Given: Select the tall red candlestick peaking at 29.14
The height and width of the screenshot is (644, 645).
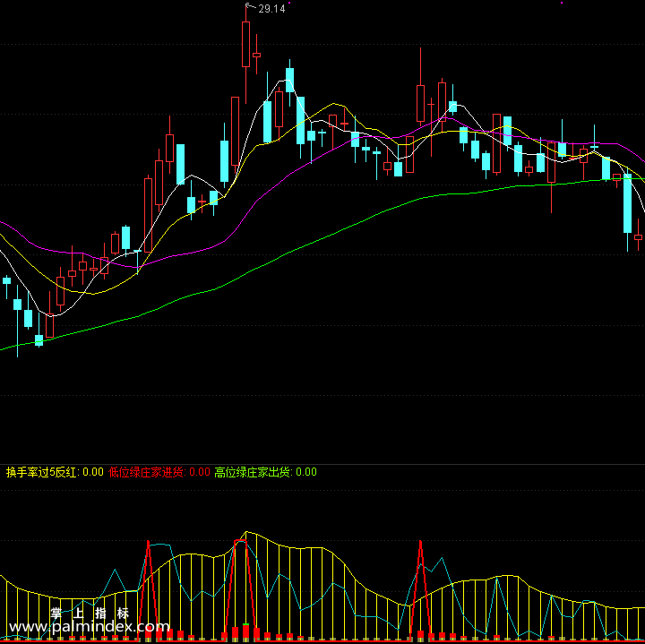Looking at the screenshot, I should [246, 44].
